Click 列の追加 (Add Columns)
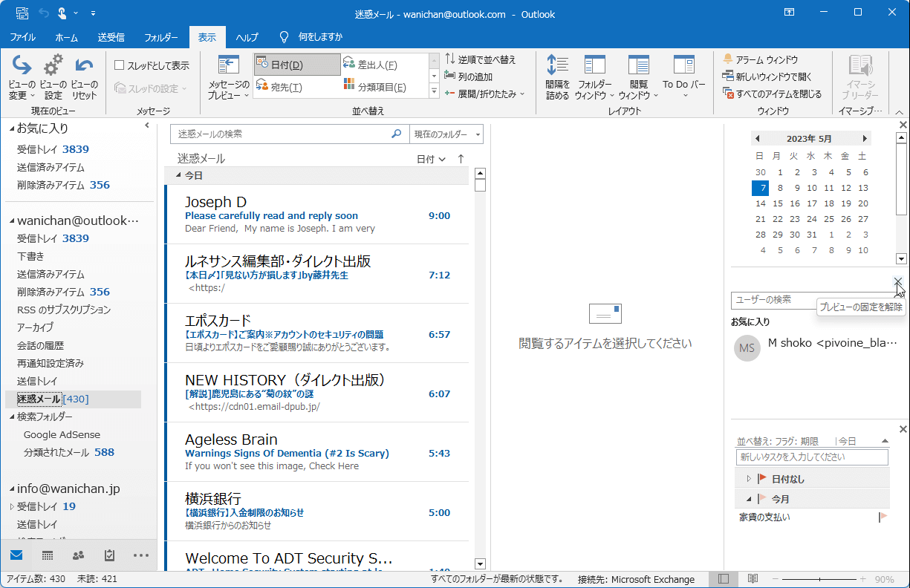 469,76
